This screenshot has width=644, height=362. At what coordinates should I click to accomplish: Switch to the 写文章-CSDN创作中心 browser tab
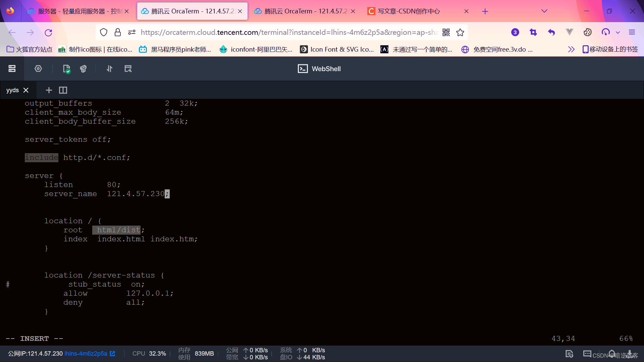pyautogui.click(x=409, y=11)
